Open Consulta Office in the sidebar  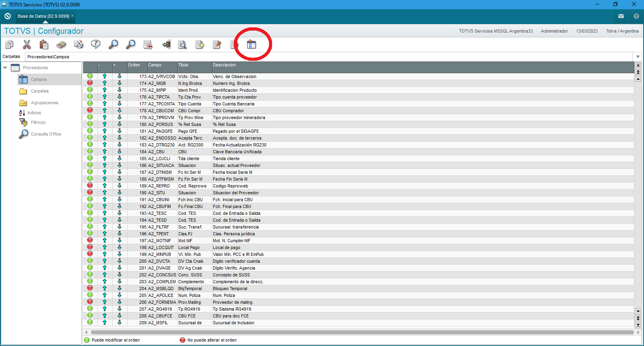46,134
